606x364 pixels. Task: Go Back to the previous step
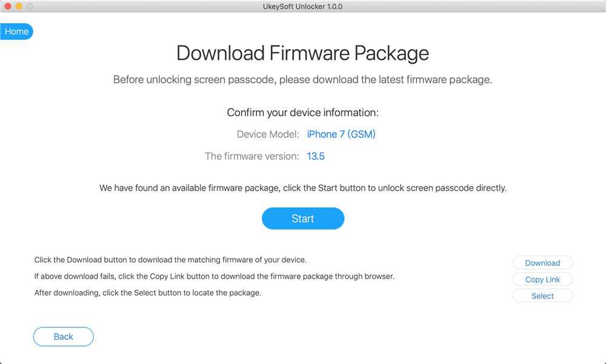63,337
